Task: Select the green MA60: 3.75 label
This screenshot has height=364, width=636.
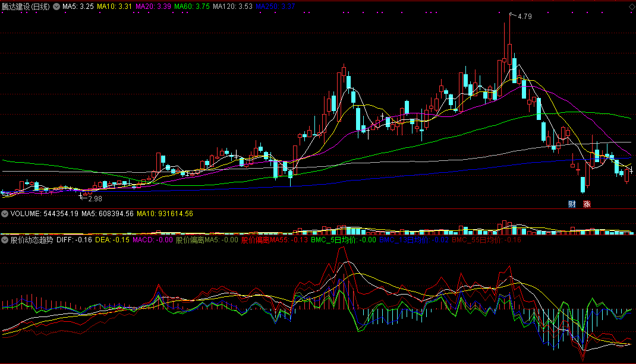Action: coord(192,7)
